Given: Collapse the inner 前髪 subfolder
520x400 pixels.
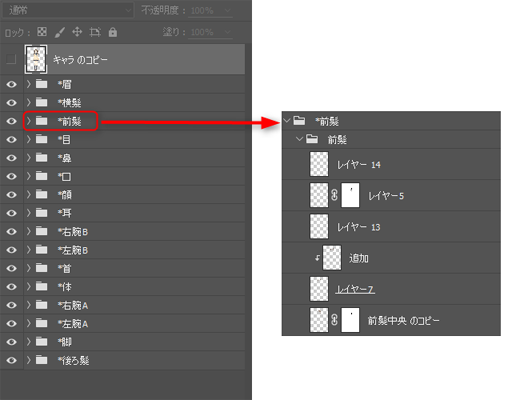Looking at the screenshot, I should [299, 139].
